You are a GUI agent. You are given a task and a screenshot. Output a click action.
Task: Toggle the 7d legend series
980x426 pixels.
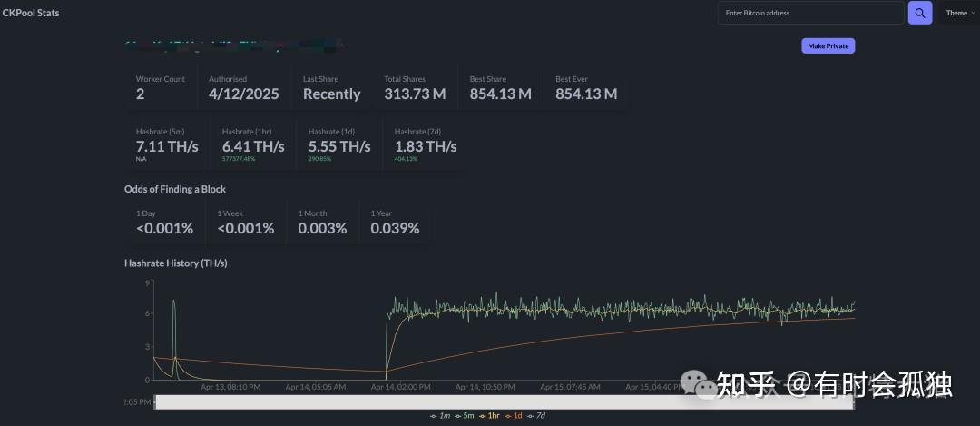pyautogui.click(x=536, y=415)
